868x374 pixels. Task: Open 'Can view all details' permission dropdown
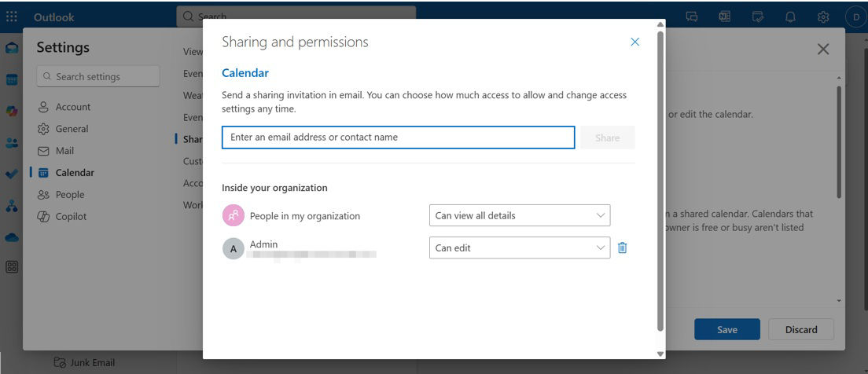519,215
